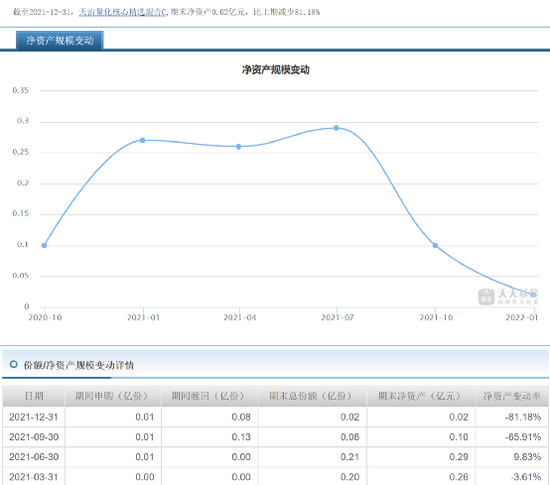Click the 2022-01 final data point
Image resolution: width=550 pixels, height=485 pixels.
(534, 295)
